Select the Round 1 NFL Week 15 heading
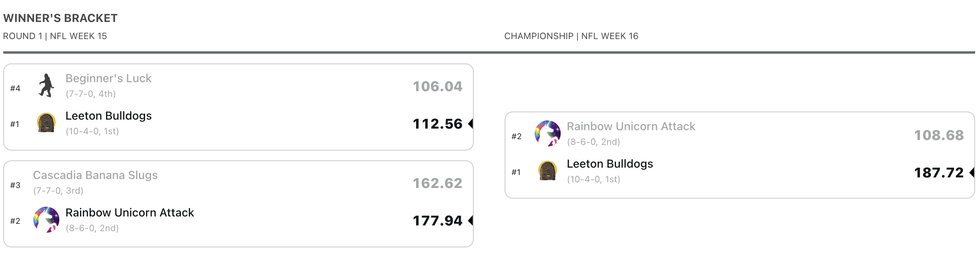The width and height of the screenshot is (980, 271). 55,36
